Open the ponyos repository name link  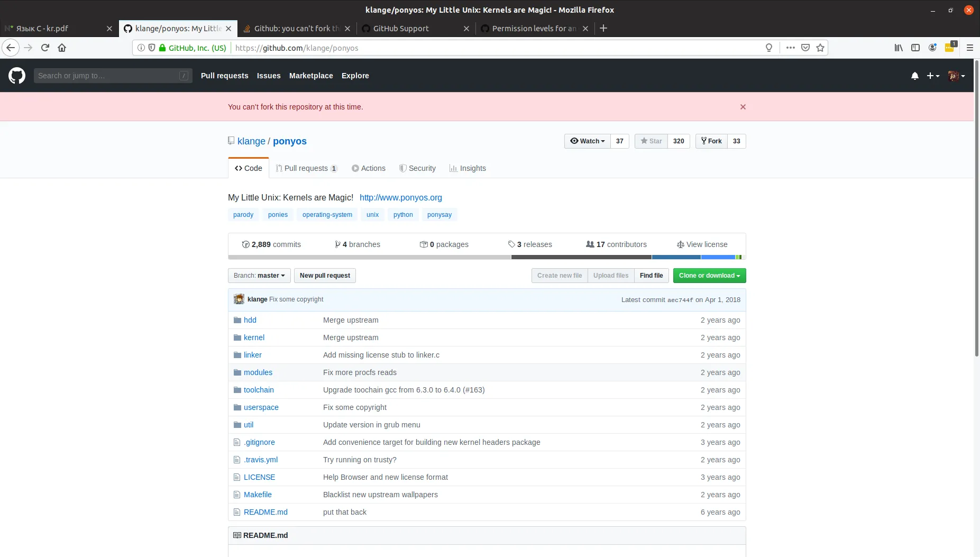[x=290, y=141]
